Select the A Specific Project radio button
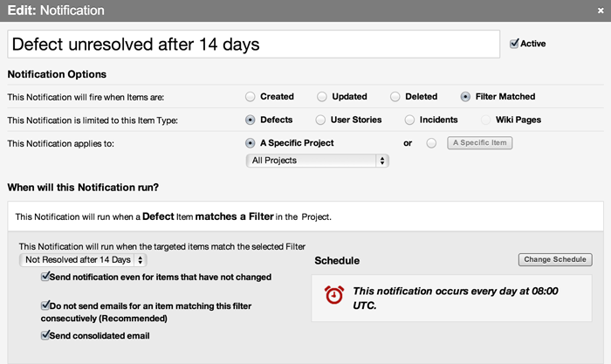611x364 pixels. (x=251, y=143)
